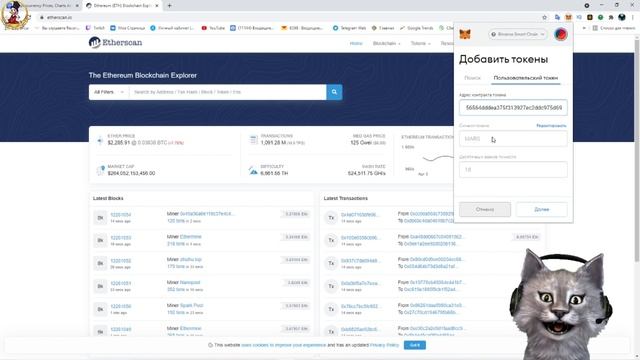Click the black square extension icon
Image resolution: width=640 pixels, height=360 pixels.
coord(590,17)
